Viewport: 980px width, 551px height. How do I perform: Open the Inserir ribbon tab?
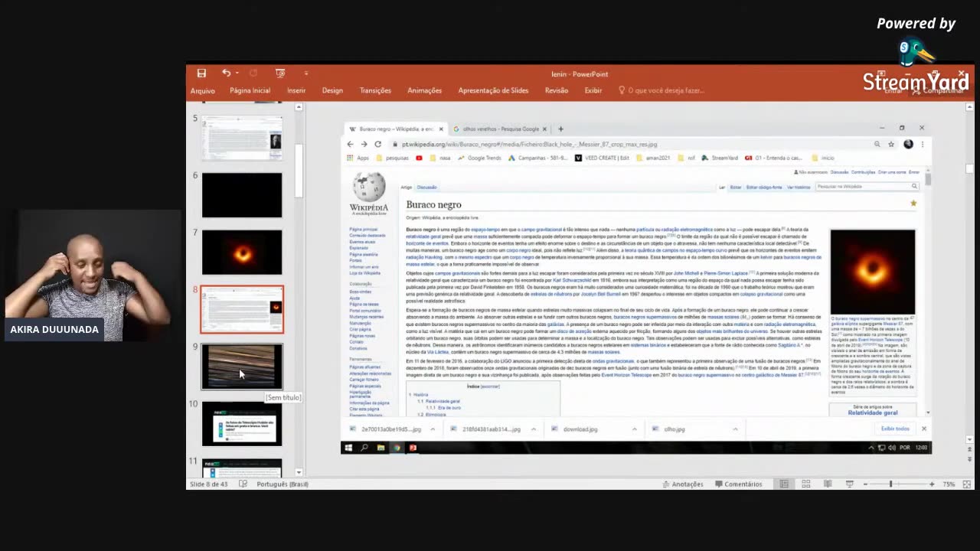296,90
